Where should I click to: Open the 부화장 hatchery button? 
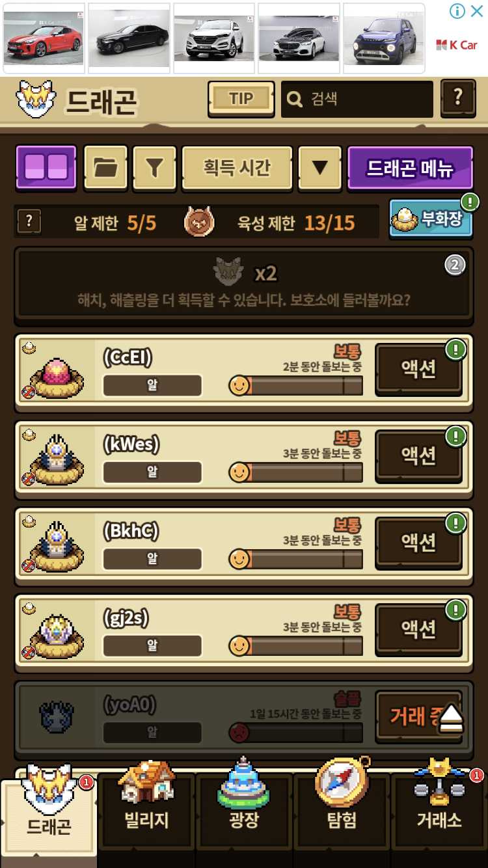(431, 218)
